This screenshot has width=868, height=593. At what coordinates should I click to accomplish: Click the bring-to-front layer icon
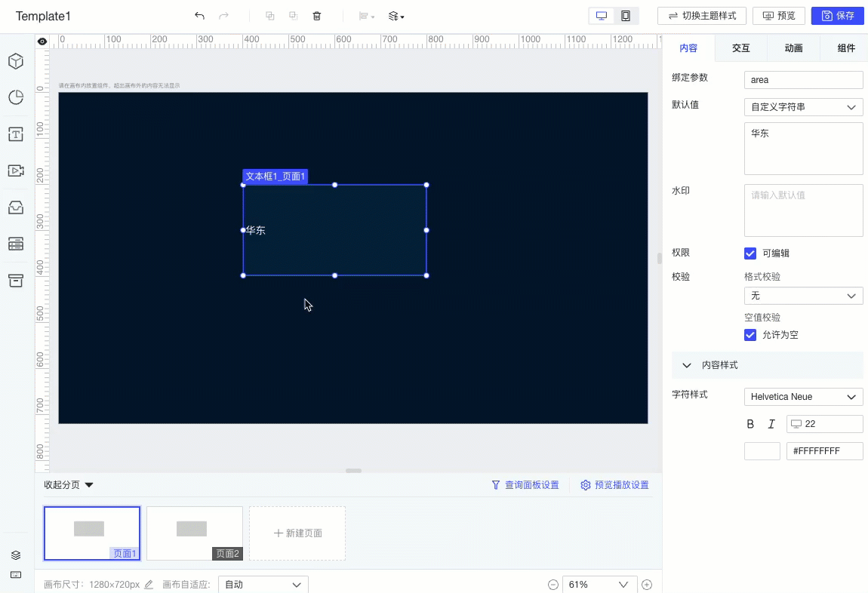tap(270, 16)
